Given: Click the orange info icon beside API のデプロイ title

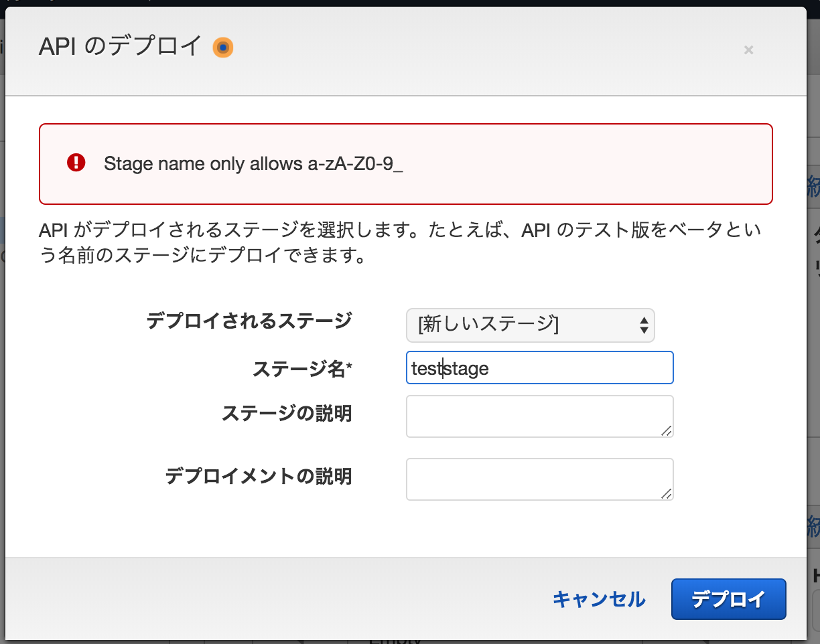Looking at the screenshot, I should tap(224, 47).
